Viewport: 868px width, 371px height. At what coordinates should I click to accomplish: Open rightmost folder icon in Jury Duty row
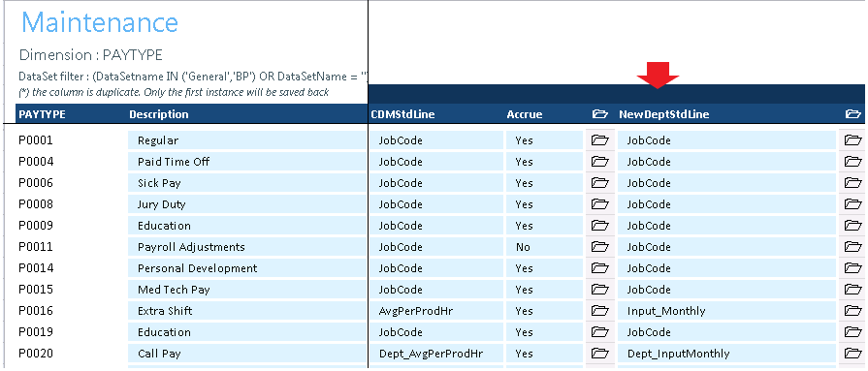[853, 204]
